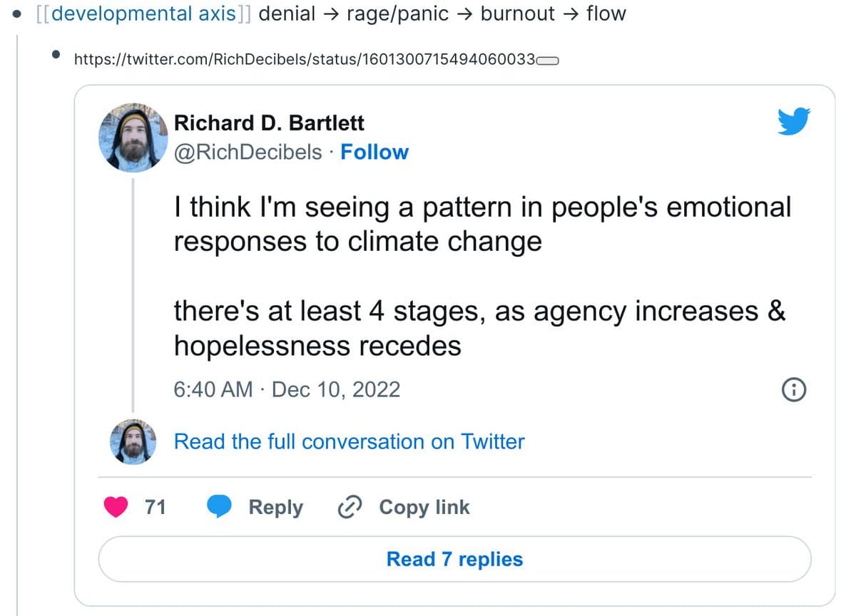Click the heart icon to like the tweet
Viewport: 856px width, 616px height.
coord(114,507)
